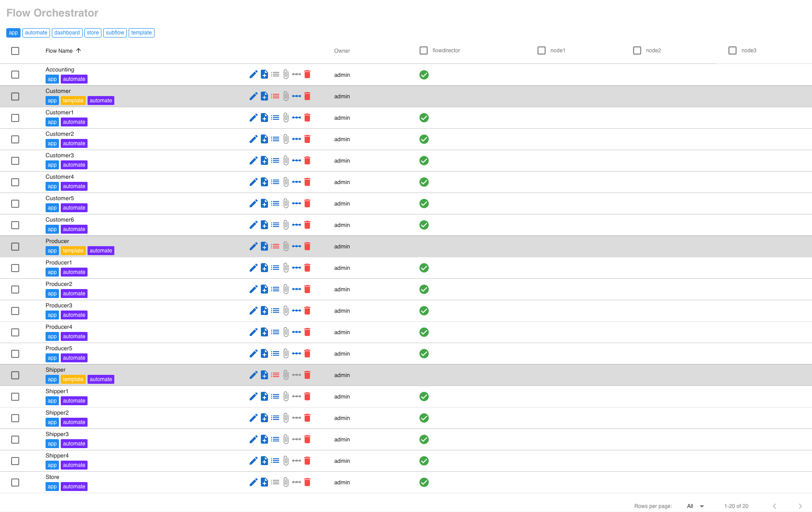Viewport: 812px width, 512px height.
Task: Click the paperclip attachment icon for Producer2
Action: (x=286, y=289)
